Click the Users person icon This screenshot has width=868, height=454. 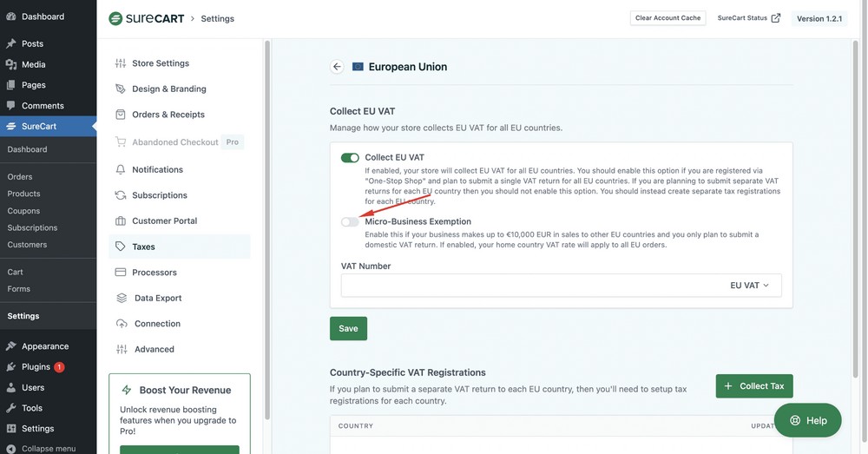(x=11, y=387)
